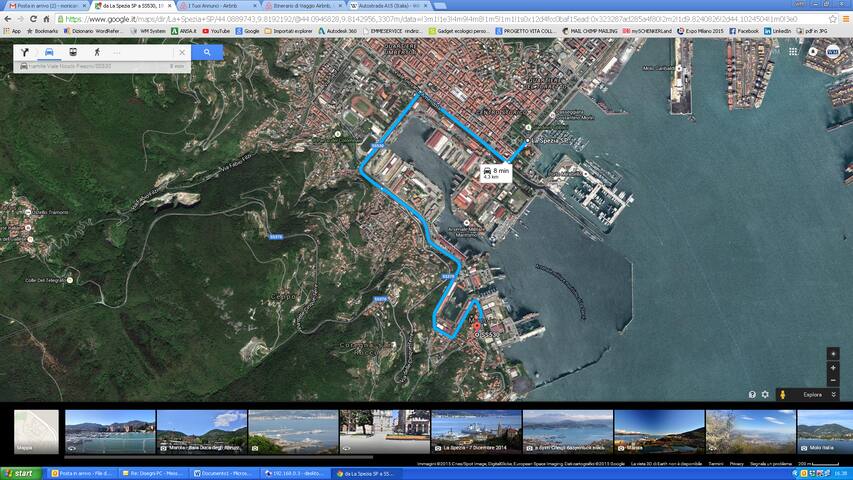Switch to Mappa view thumbnail
Image resolution: width=853 pixels, height=480 pixels.
click(36, 431)
